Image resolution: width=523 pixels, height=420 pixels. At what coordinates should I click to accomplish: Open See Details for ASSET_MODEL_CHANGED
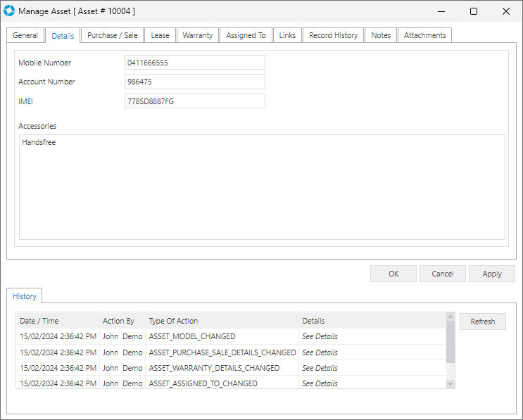click(320, 337)
